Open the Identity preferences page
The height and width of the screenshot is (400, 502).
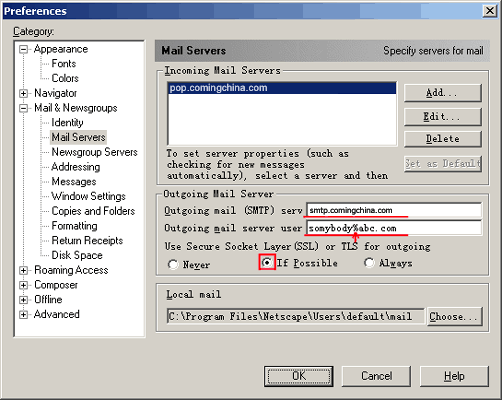coord(67,123)
